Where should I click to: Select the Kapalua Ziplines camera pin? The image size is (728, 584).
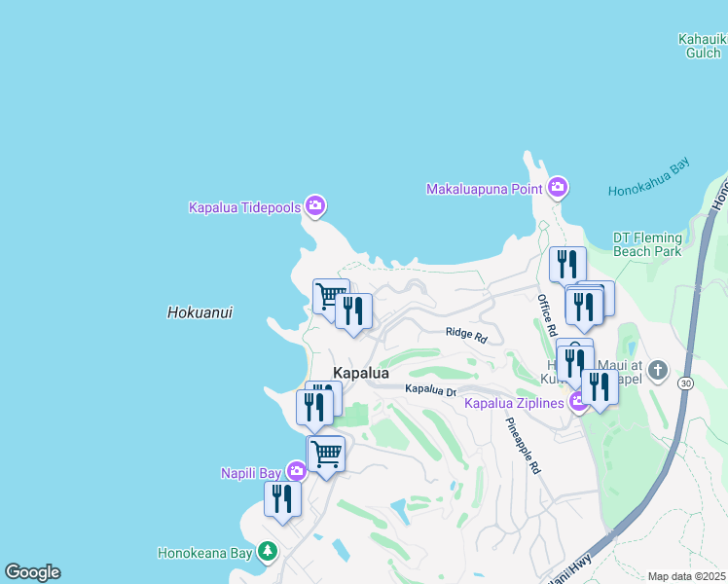point(577,402)
